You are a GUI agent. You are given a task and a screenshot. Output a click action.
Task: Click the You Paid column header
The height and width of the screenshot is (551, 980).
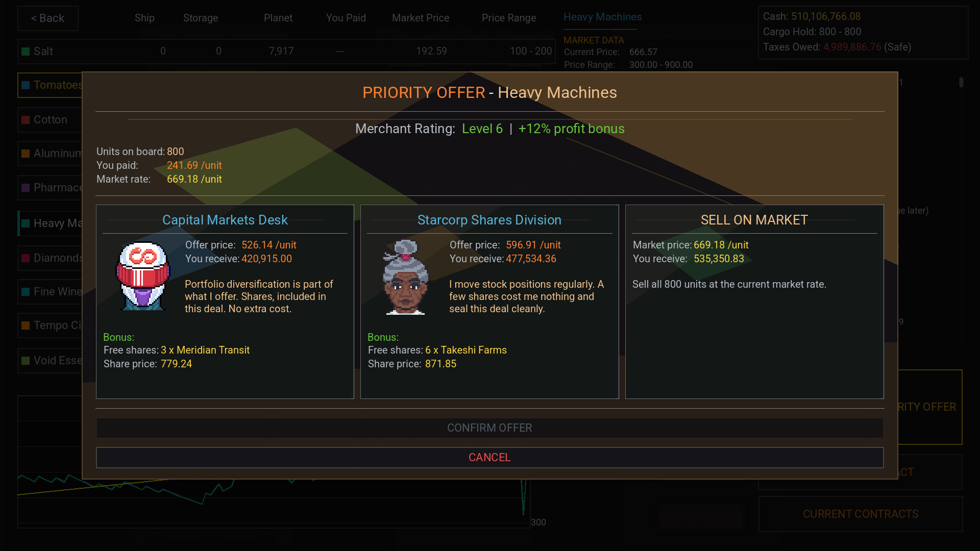346,18
